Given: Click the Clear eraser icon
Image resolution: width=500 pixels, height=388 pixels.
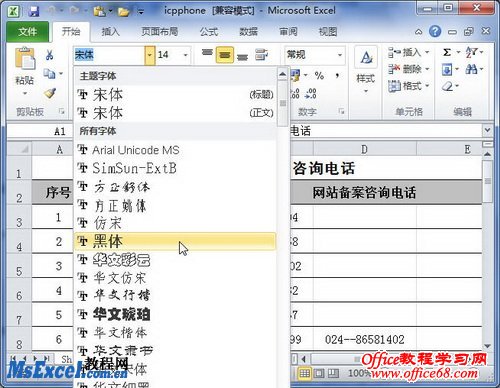Looking at the screenshot, I should pyautogui.click(x=448, y=87).
